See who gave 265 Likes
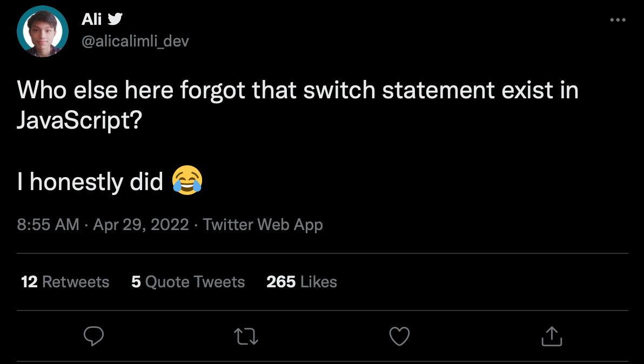Image resolution: width=644 pixels, height=364 pixels. [300, 281]
